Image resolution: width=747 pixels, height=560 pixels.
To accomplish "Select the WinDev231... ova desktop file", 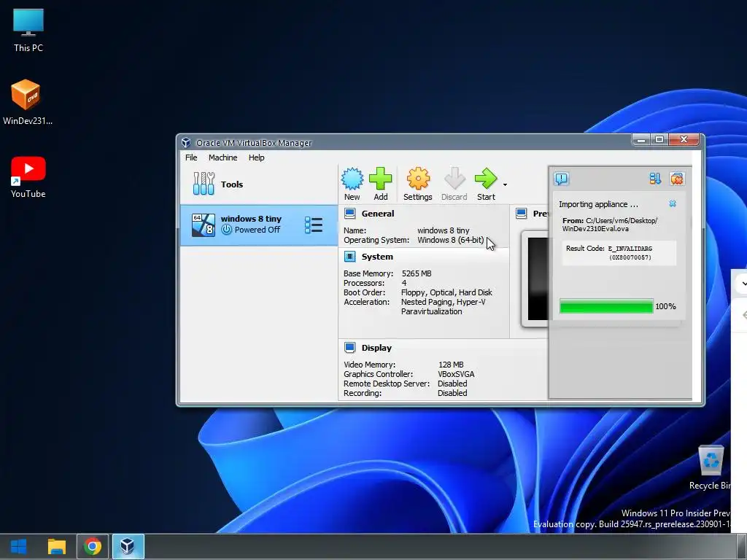I will pyautogui.click(x=28, y=102).
